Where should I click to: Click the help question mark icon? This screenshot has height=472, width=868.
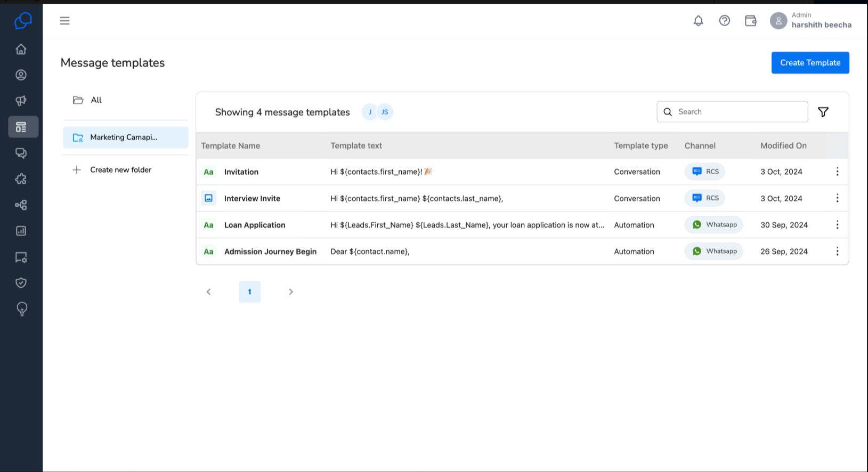(724, 21)
